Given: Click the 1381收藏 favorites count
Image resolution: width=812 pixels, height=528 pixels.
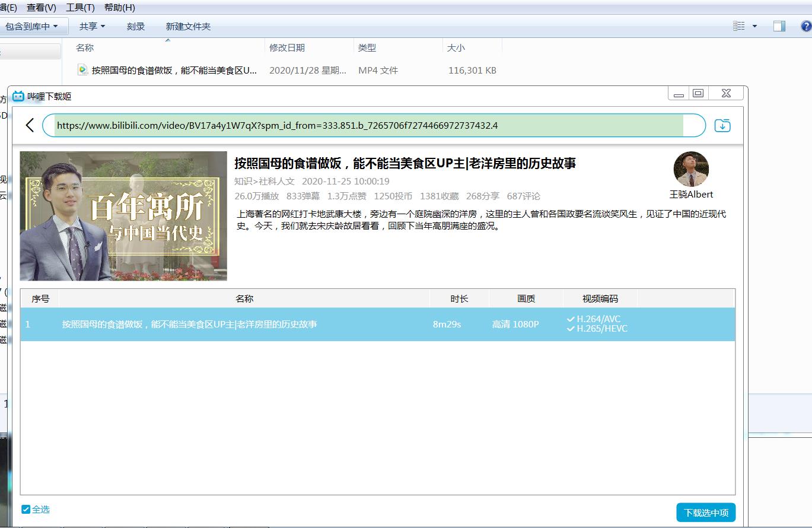Looking at the screenshot, I should (439, 196).
